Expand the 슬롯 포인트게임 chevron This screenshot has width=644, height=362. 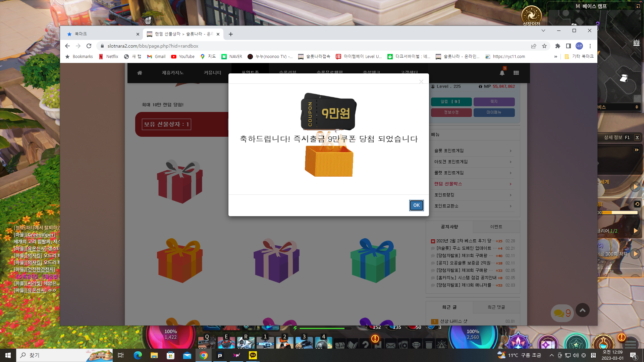pos(511,151)
